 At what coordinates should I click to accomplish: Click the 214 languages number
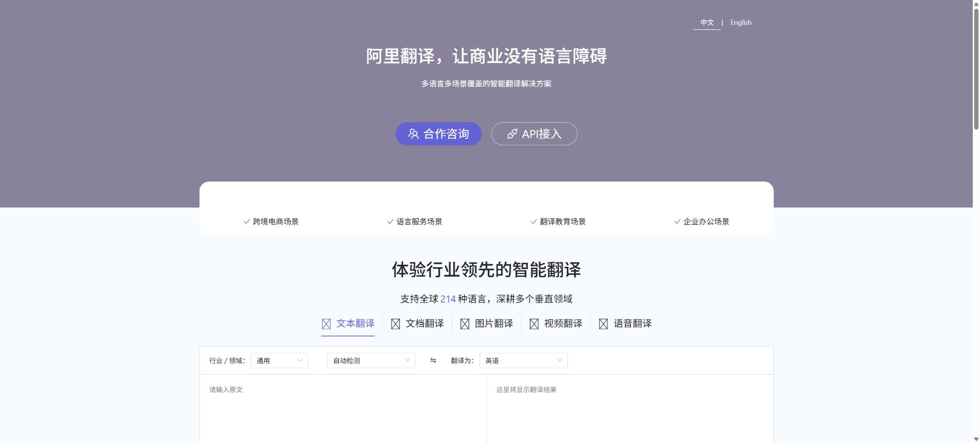coord(448,299)
